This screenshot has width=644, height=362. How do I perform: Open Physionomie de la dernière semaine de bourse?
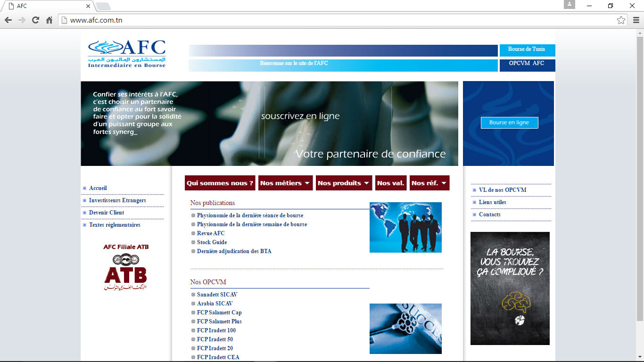(252, 224)
